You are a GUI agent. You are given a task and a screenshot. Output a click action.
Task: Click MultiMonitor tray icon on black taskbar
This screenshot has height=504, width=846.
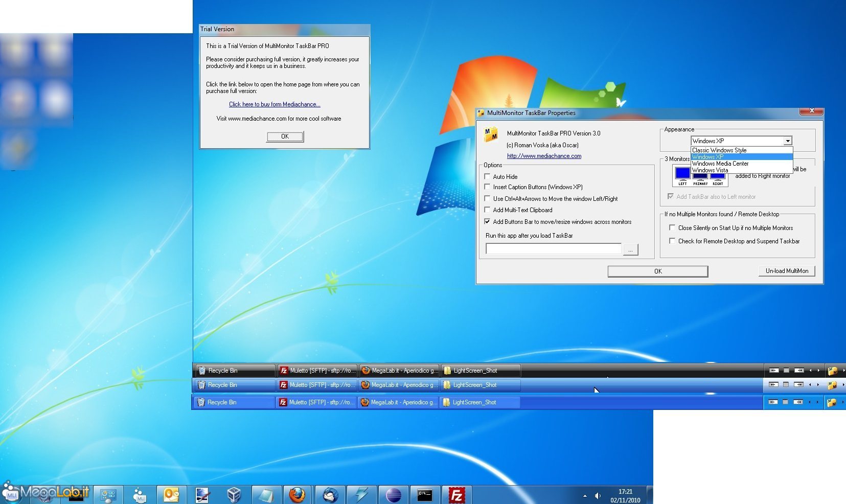click(833, 371)
